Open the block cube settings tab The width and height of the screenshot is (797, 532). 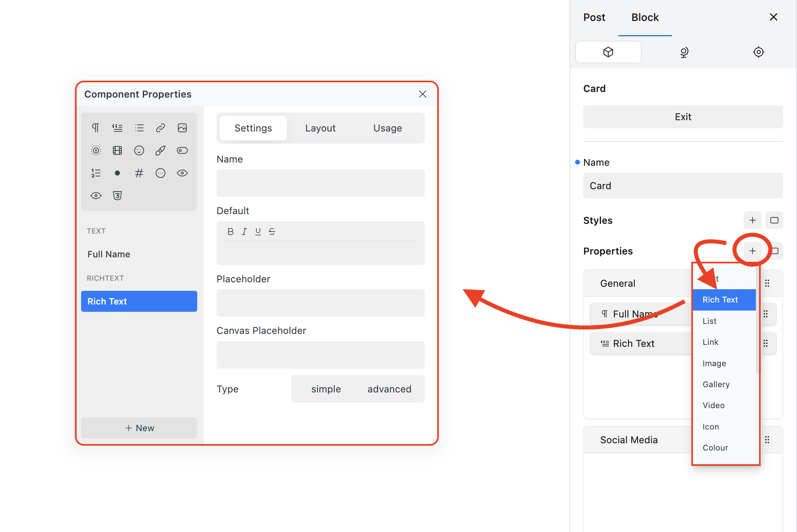pos(608,52)
